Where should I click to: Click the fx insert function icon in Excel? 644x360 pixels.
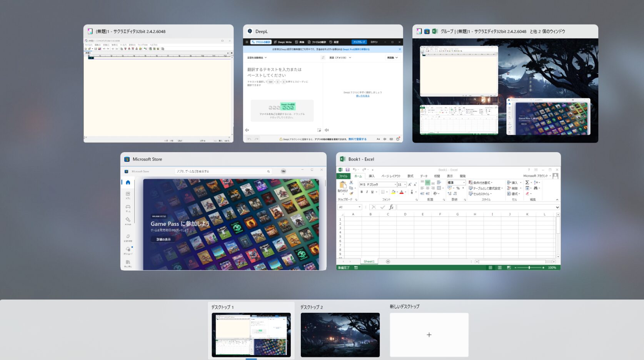click(x=391, y=207)
